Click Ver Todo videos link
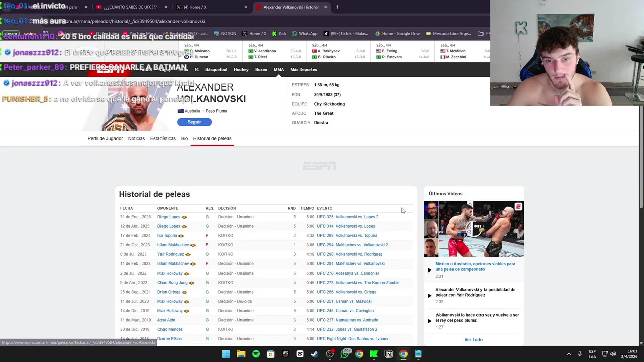The height and width of the screenshot is (362, 644). [x=473, y=339]
